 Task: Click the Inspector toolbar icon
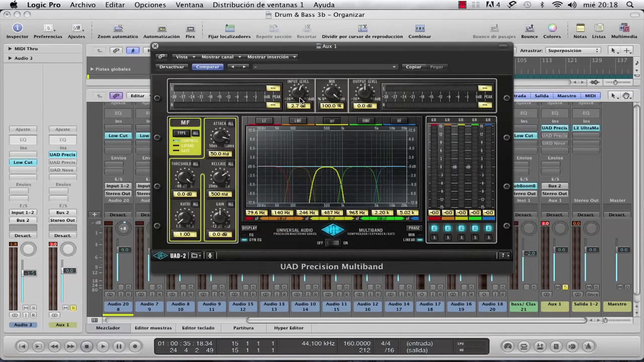click(x=17, y=28)
